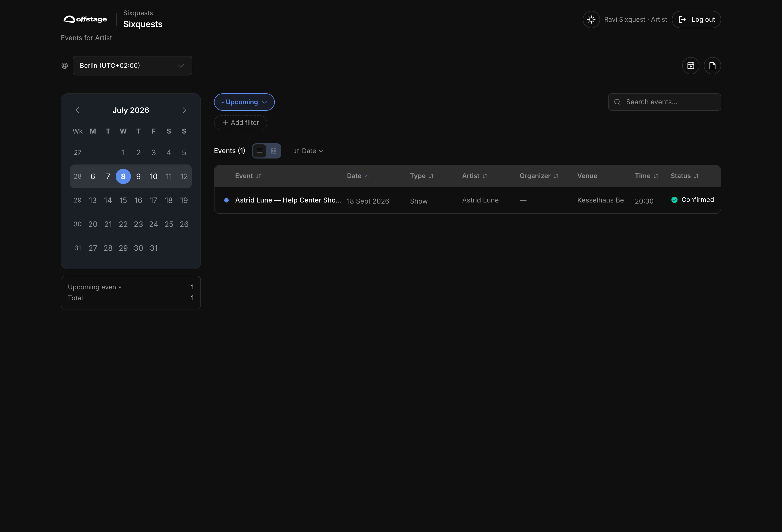Screen dimensions: 782x532
Task: Select July 15 in the calendar
Action: pyautogui.click(x=123, y=200)
